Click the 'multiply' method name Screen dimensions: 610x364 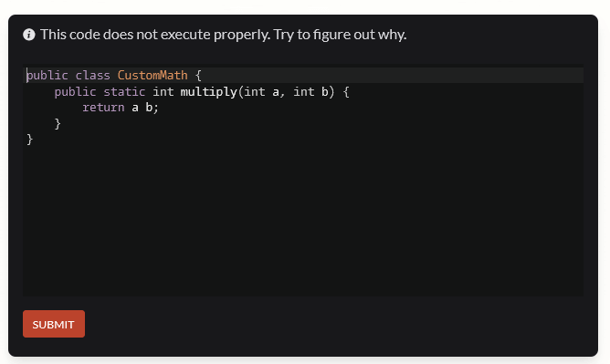(x=209, y=92)
